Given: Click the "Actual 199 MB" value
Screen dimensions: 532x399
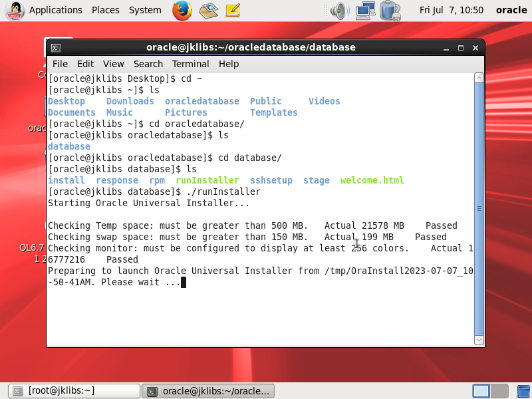Looking at the screenshot, I should pos(358,237).
